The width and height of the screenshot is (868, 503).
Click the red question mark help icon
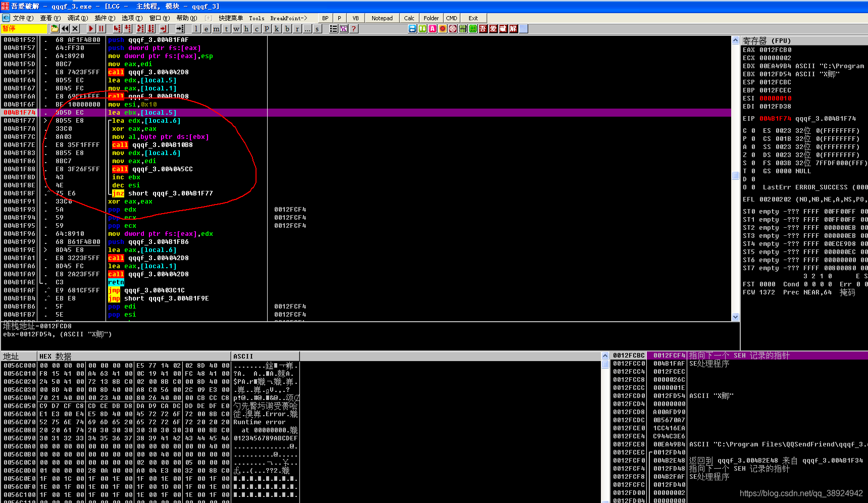click(353, 29)
